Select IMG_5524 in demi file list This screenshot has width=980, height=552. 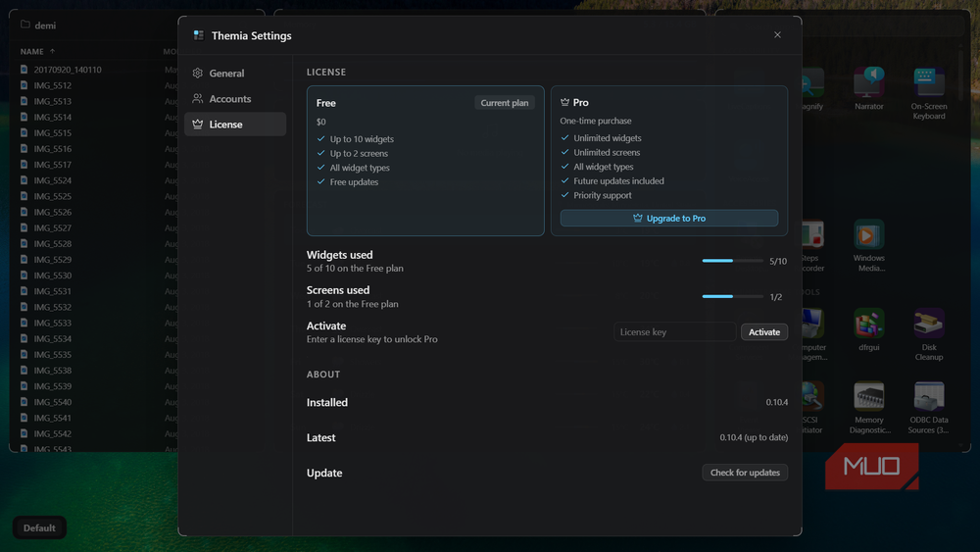[53, 180]
